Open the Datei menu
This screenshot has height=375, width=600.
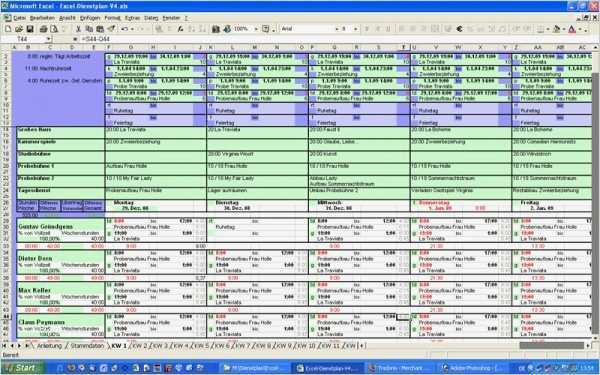(19, 18)
